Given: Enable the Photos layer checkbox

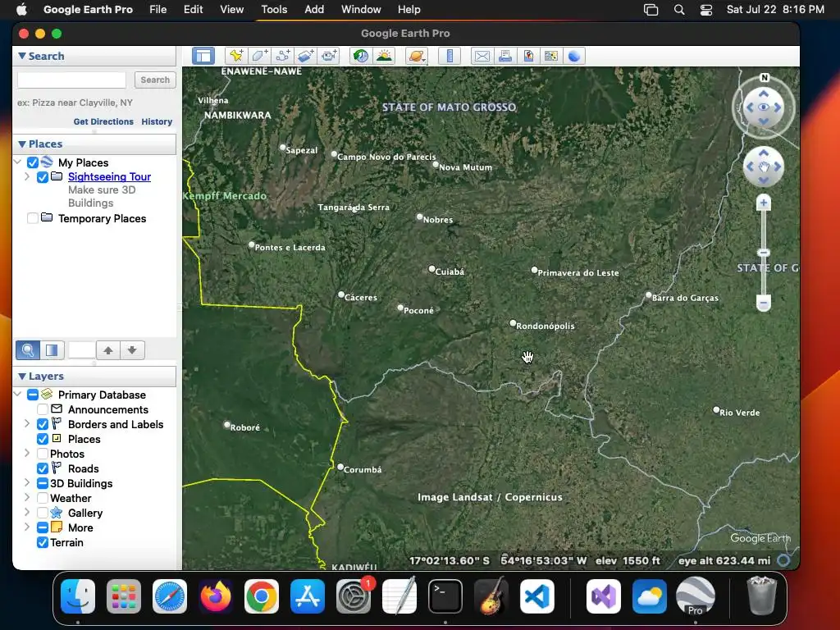Looking at the screenshot, I should (43, 454).
